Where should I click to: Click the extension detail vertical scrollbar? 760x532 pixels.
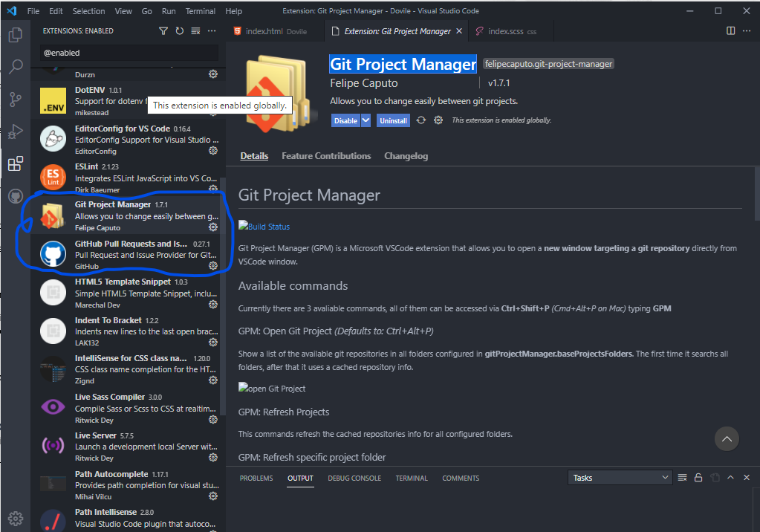click(x=757, y=194)
